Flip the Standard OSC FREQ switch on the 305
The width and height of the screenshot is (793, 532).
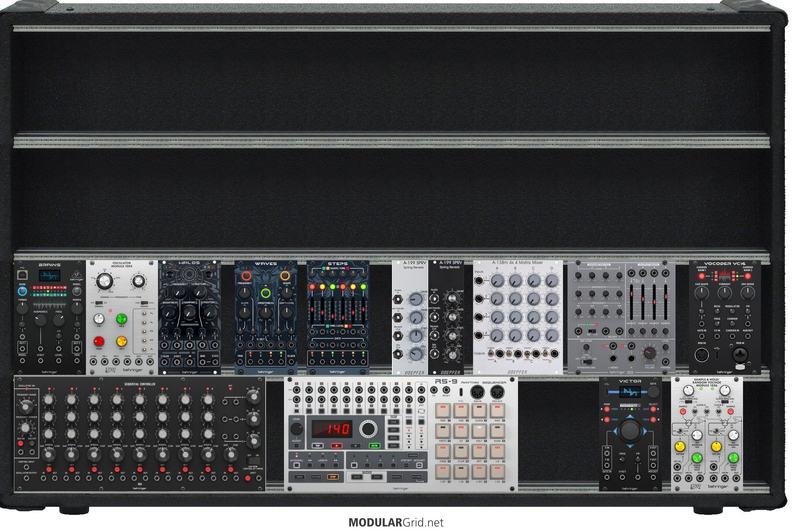586,361
